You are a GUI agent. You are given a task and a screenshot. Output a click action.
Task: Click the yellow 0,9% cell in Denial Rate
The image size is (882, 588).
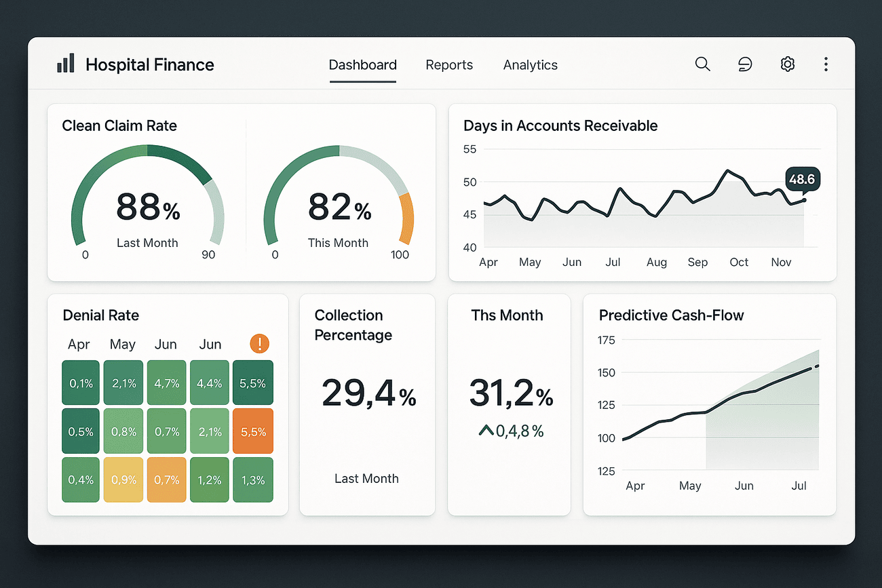[123, 479]
